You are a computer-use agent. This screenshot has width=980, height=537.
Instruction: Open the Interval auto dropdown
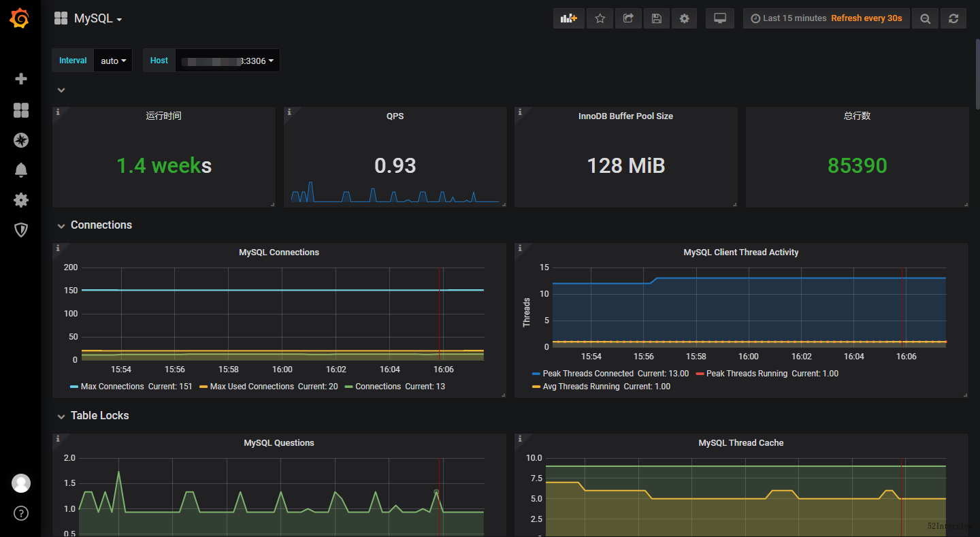coord(113,61)
